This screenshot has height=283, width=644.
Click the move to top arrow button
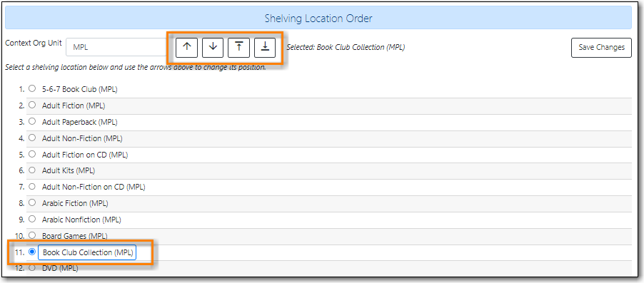point(239,47)
